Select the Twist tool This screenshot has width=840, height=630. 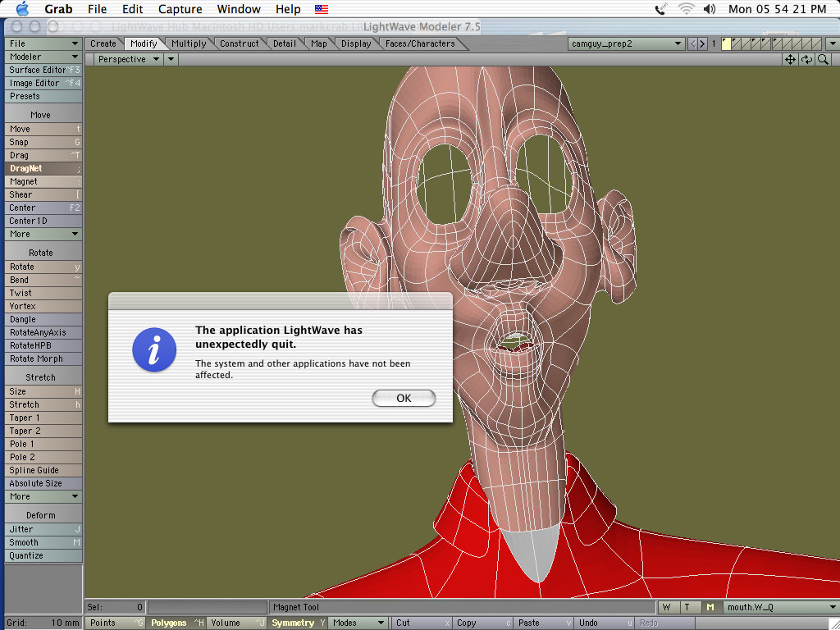point(43,293)
